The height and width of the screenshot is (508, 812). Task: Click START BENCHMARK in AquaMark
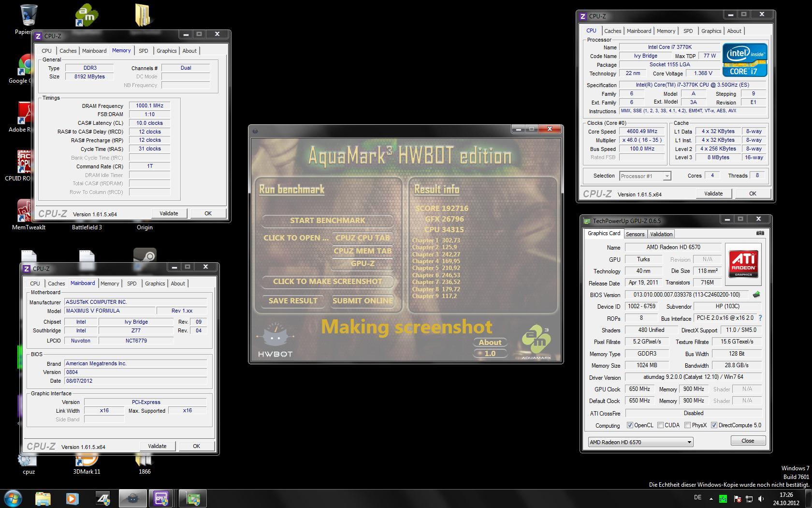(328, 221)
